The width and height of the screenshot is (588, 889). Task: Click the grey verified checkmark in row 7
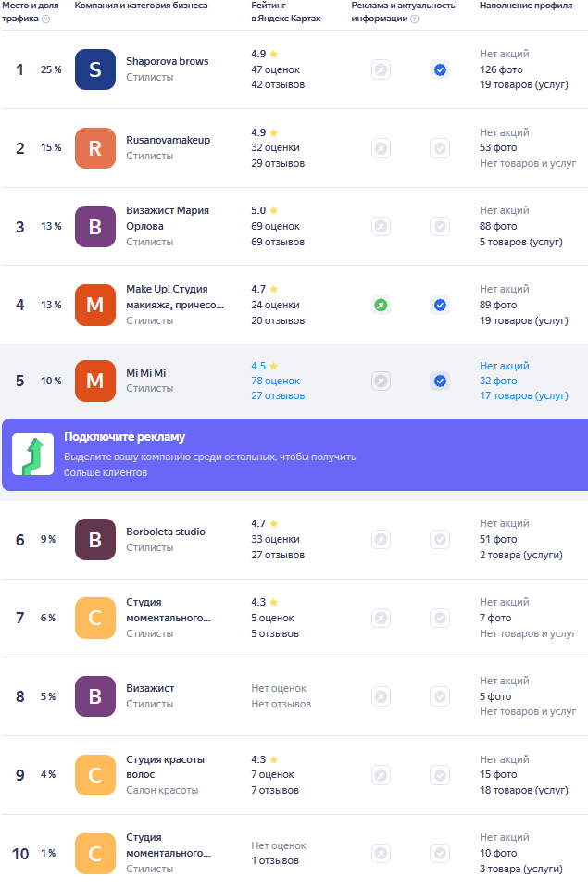pos(440,618)
